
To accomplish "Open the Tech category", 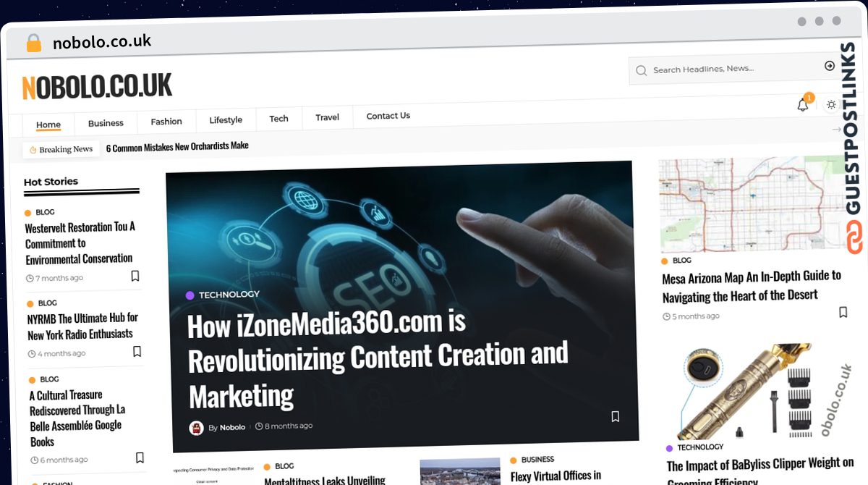I will [x=278, y=119].
